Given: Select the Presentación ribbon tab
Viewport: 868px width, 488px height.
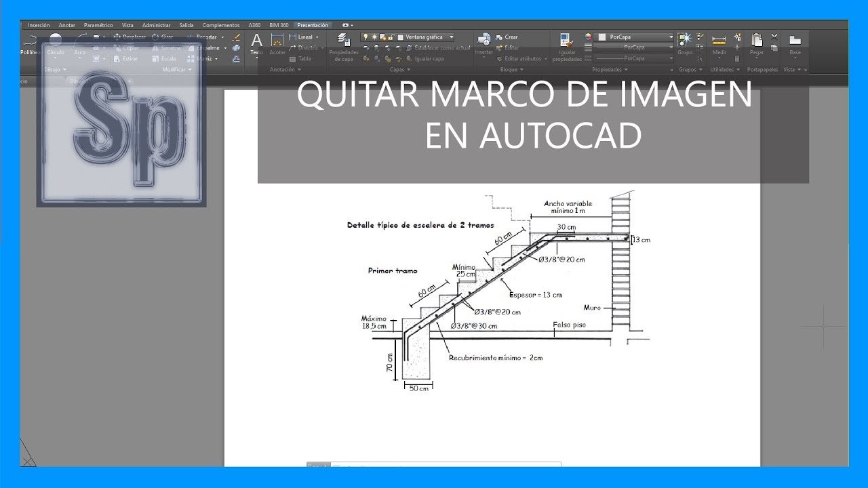Looking at the screenshot, I should click(313, 25).
